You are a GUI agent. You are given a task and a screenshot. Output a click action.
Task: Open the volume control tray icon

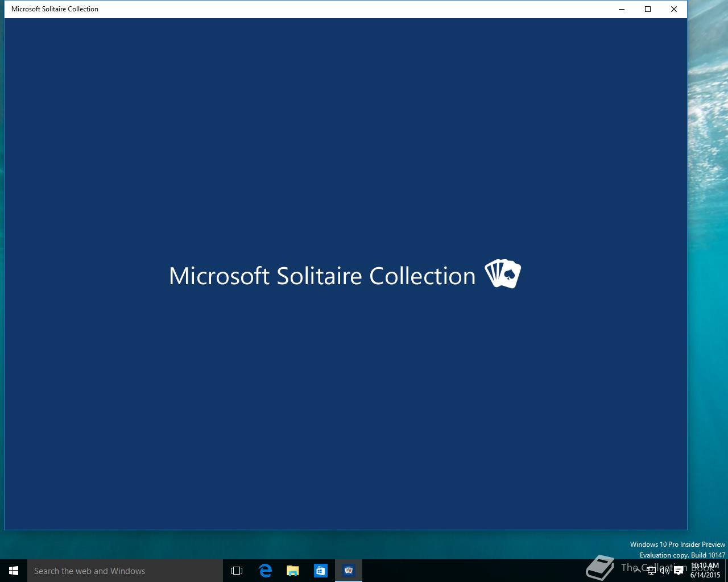click(665, 571)
